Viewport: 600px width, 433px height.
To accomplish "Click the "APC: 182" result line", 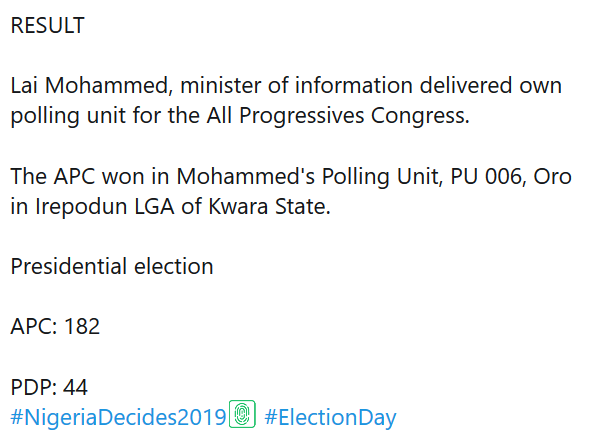I will click(55, 327).
